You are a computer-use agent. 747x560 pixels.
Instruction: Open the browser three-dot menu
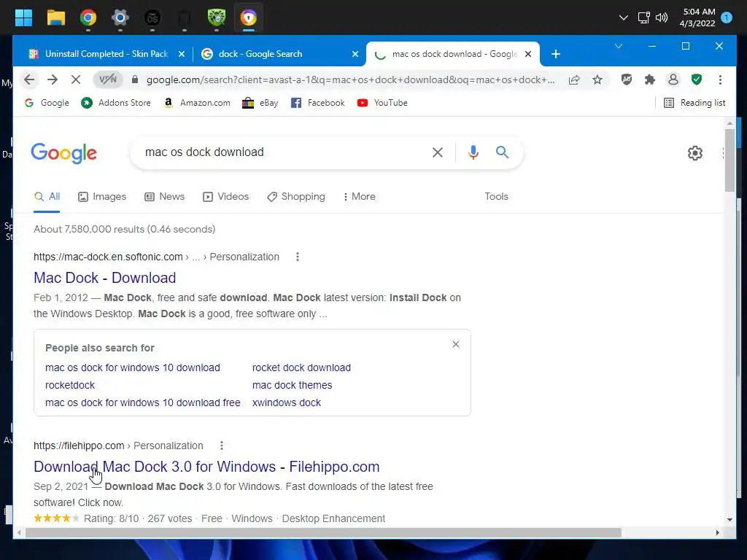[720, 79]
